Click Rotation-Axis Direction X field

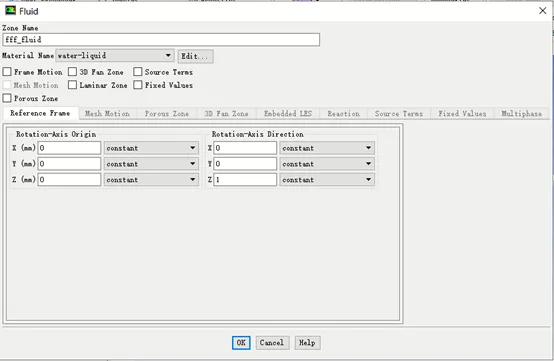coord(245,148)
